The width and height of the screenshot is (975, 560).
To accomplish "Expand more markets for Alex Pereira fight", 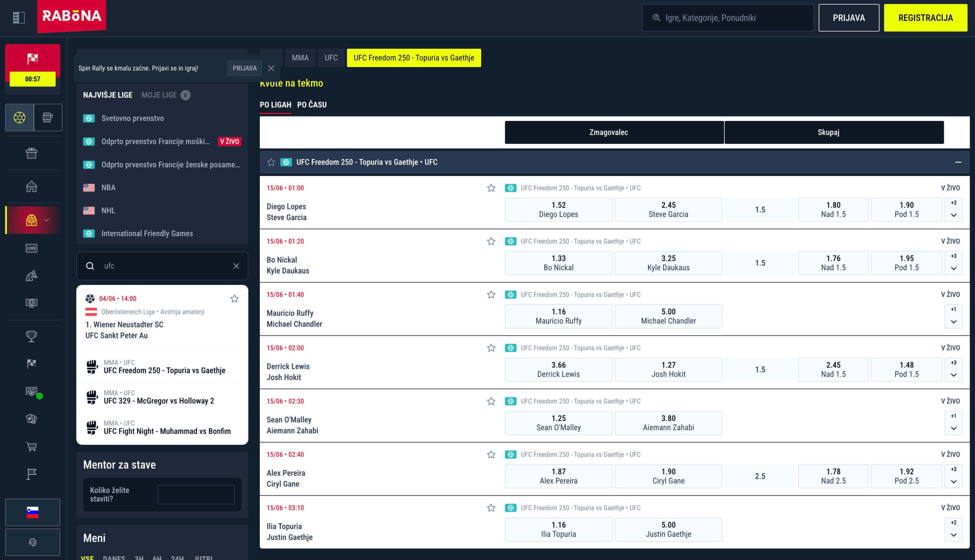I will coord(953,476).
